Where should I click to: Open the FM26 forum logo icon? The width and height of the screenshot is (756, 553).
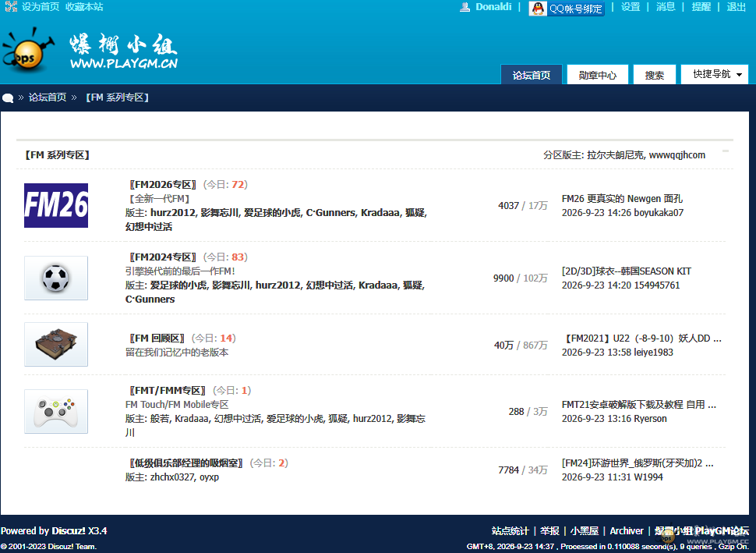(x=56, y=205)
